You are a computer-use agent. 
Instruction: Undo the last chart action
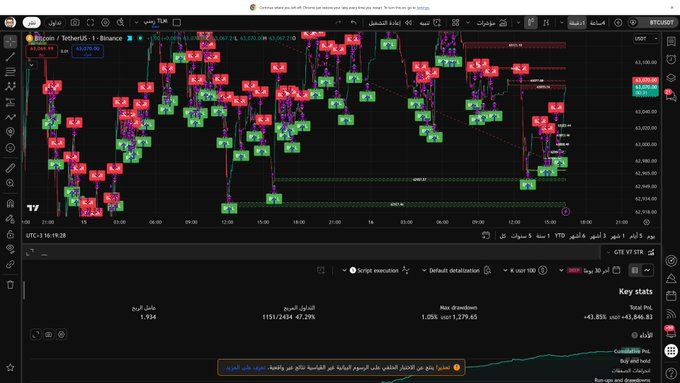pyautogui.click(x=353, y=22)
